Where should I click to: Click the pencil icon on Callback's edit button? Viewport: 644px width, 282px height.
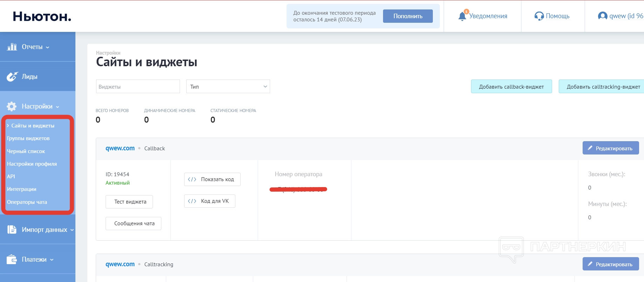point(590,148)
